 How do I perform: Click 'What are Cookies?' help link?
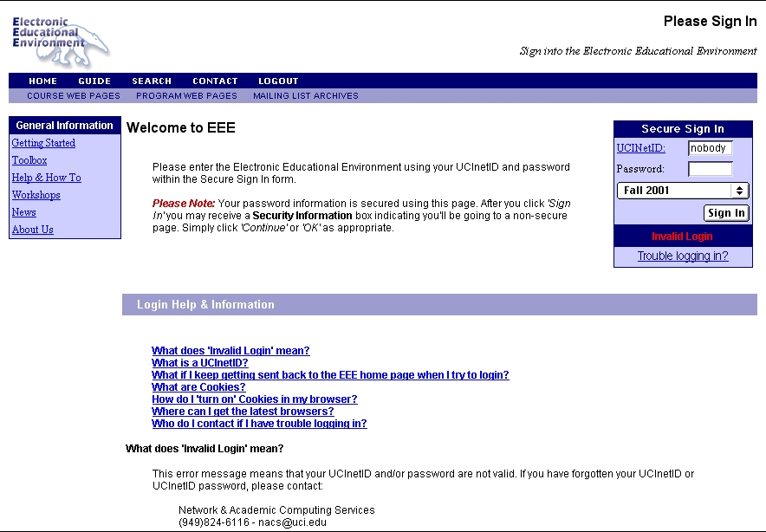point(198,387)
